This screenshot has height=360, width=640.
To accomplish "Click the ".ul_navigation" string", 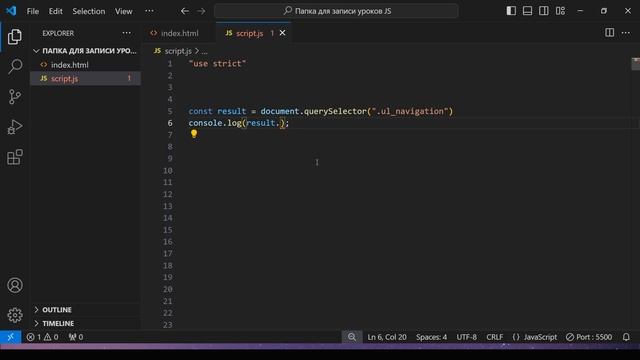I will (410, 111).
